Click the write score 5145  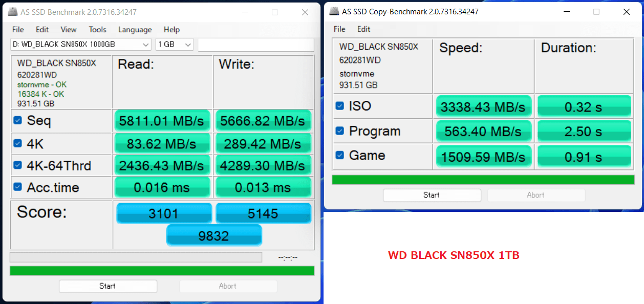pos(263,213)
